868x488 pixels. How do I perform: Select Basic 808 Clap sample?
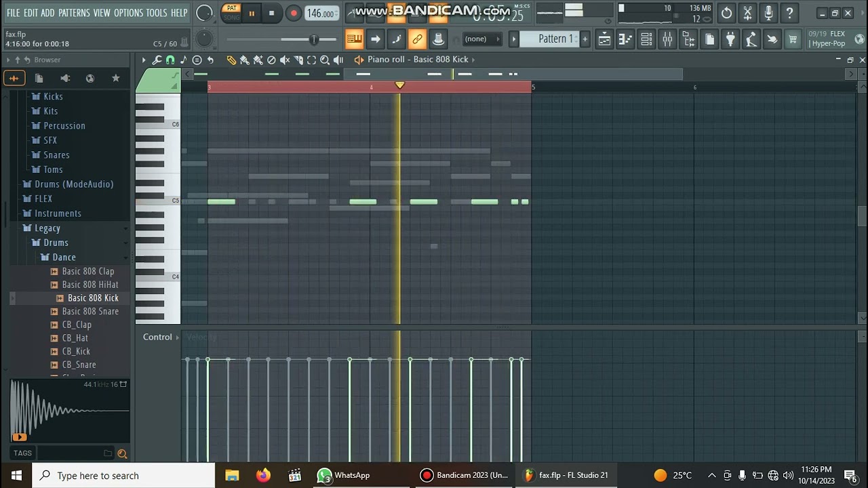point(88,272)
